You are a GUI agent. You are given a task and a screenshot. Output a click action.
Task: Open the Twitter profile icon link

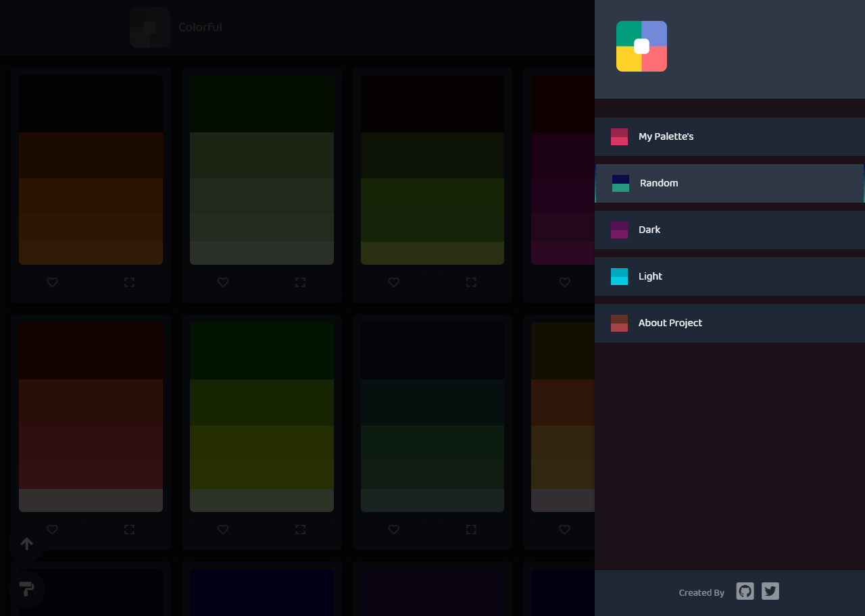[770, 591]
